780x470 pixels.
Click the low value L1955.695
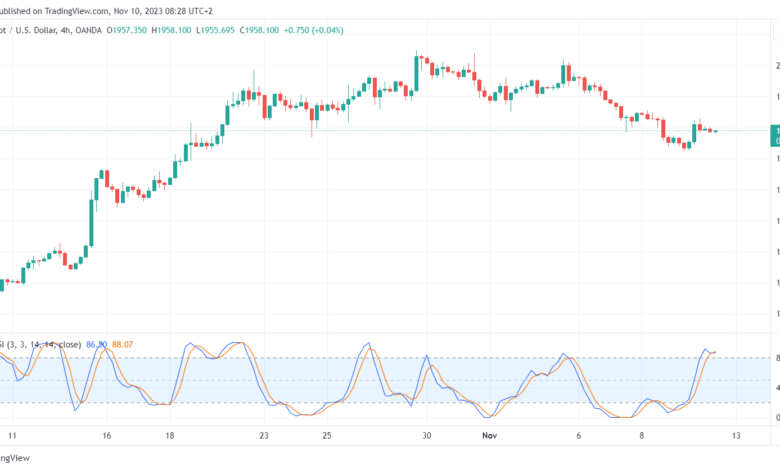click(215, 30)
